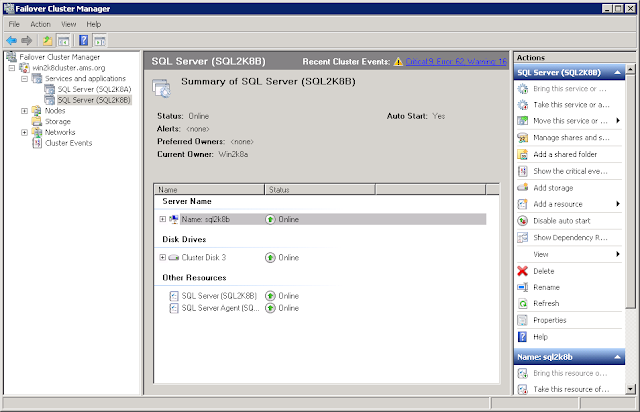
Task: Sort by the Name column header
Action: (209, 189)
